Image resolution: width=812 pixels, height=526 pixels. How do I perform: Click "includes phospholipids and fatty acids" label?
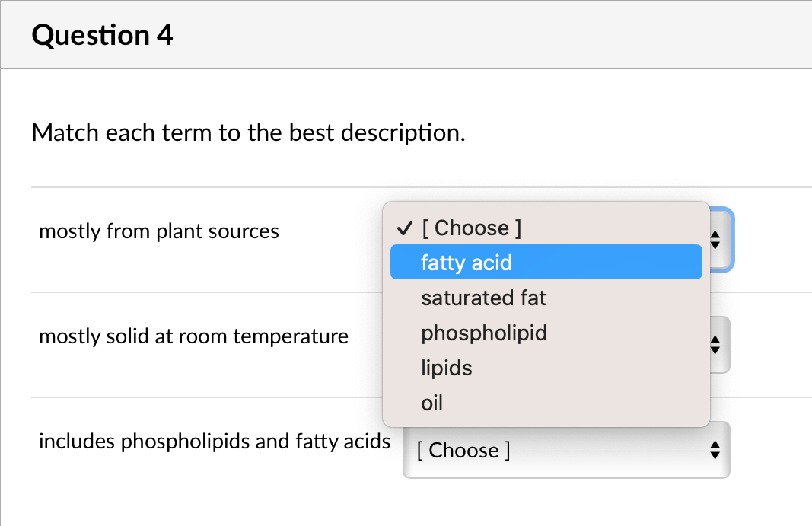[214, 441]
